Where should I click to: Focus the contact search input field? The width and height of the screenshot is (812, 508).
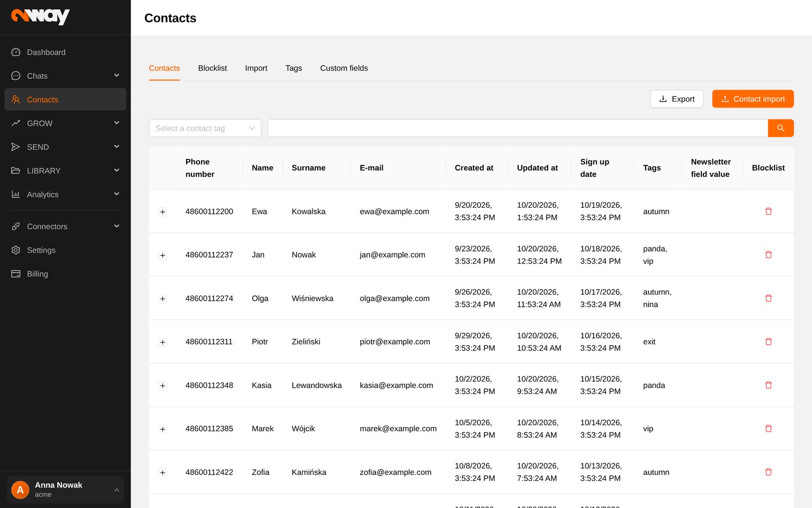[x=518, y=128]
